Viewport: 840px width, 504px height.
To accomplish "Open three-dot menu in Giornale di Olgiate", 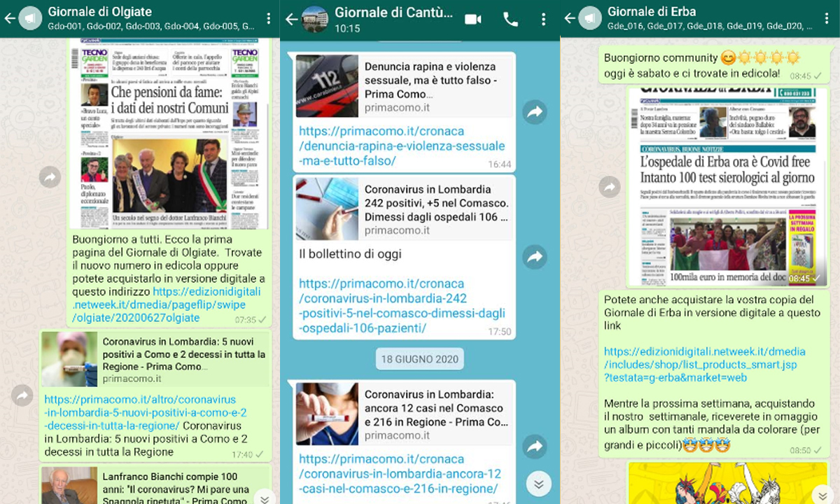I will point(268,19).
